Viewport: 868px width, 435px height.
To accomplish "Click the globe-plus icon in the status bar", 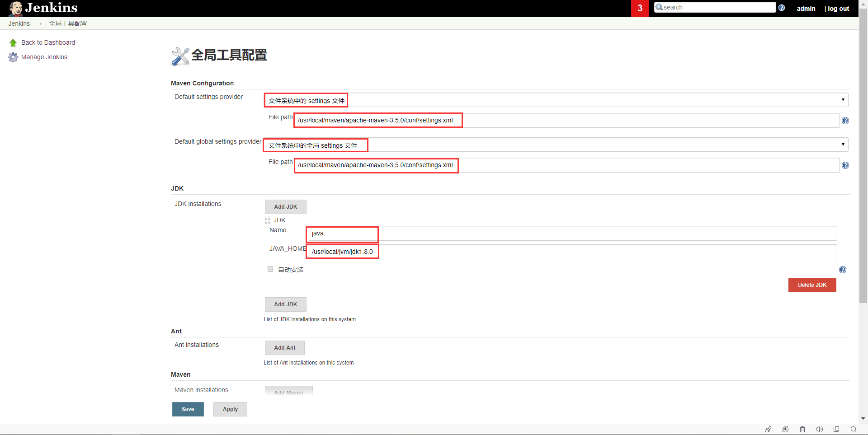I will coord(785,429).
